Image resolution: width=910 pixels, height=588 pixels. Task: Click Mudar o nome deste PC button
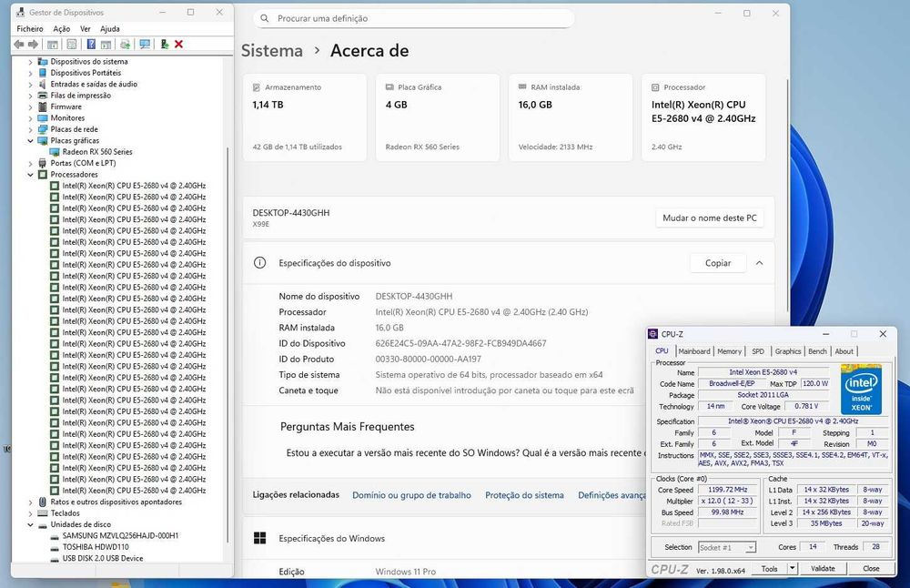[710, 218]
